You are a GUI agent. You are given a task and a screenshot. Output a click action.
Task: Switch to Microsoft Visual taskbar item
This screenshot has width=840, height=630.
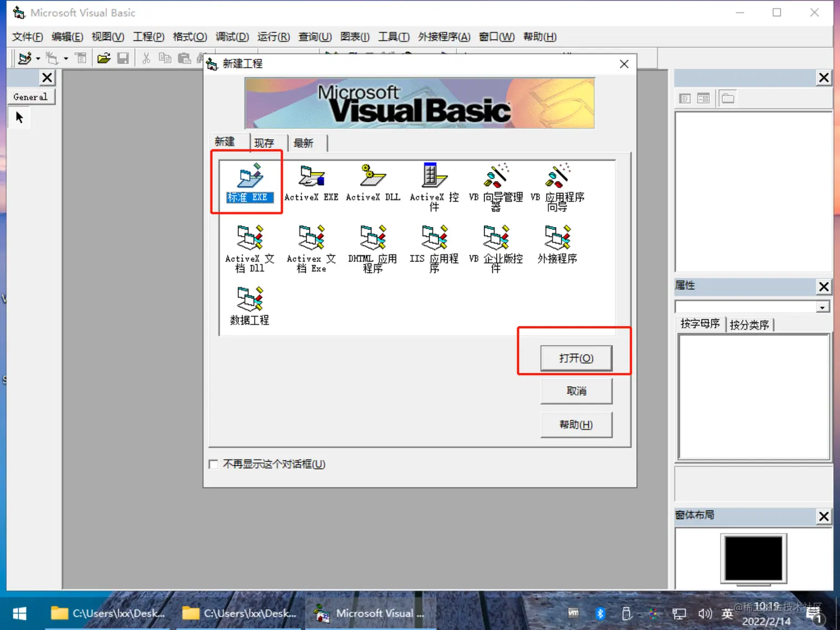tap(369, 613)
